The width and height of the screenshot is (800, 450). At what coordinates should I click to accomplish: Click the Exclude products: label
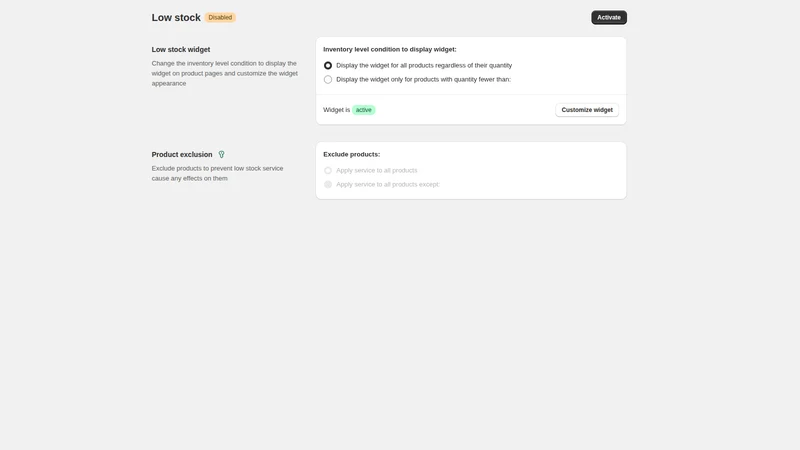tap(352, 154)
